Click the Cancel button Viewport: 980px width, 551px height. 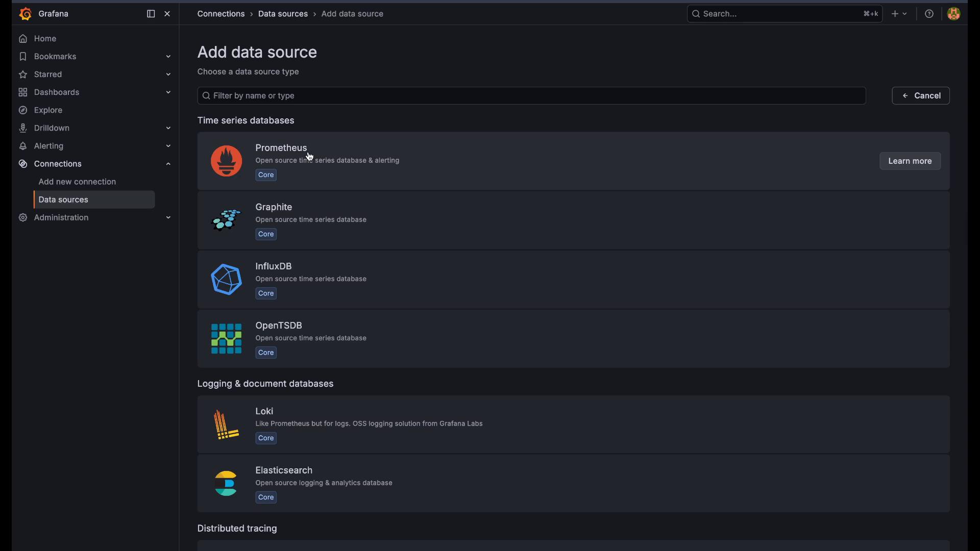(x=921, y=96)
